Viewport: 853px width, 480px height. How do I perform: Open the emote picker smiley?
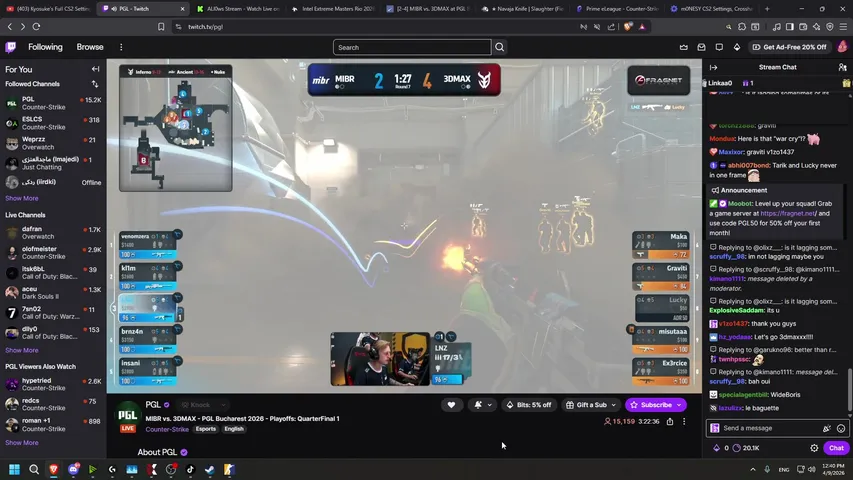(x=841, y=428)
